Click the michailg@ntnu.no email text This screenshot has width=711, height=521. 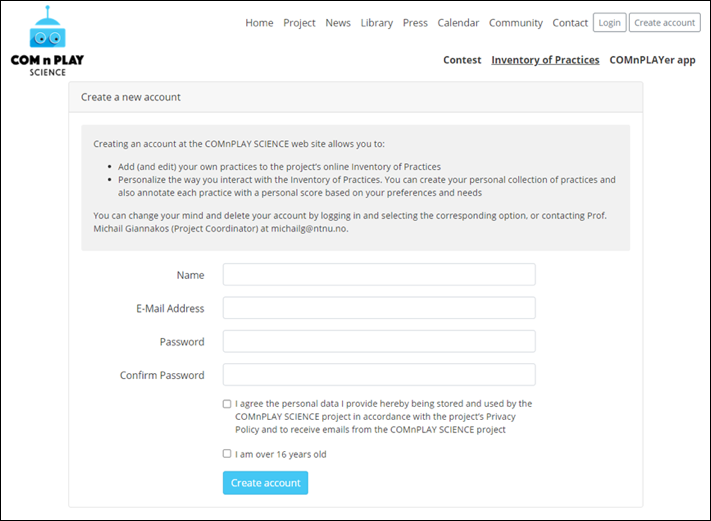(309, 229)
